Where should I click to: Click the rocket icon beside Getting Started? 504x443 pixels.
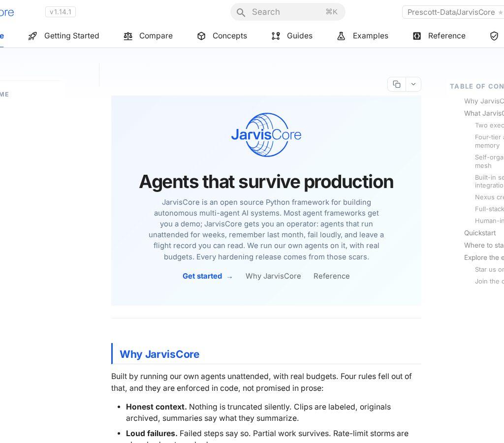tap(32, 36)
